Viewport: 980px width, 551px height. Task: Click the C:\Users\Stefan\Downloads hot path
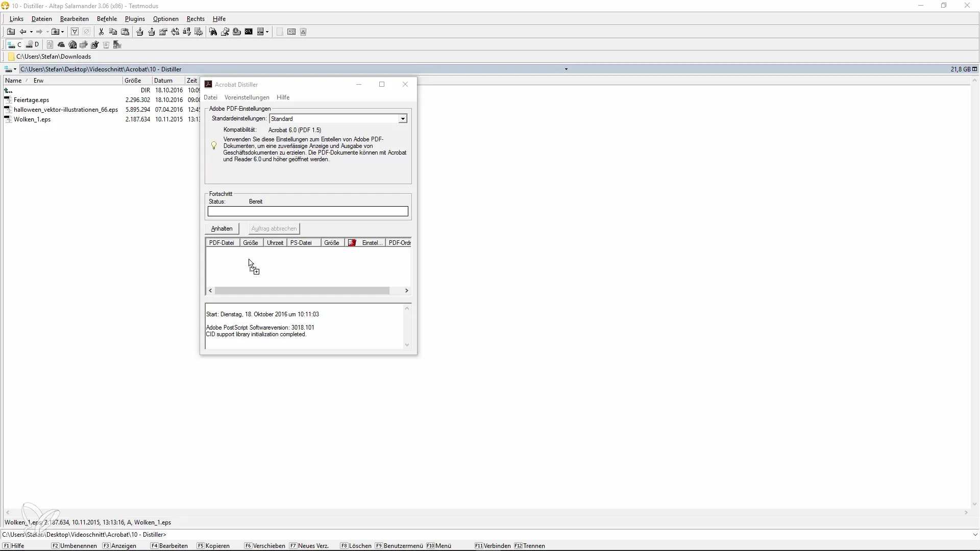point(50,57)
